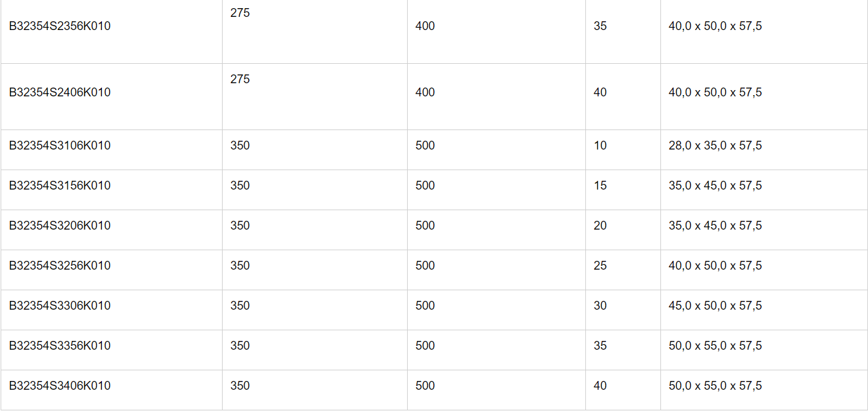Select the B32354S3356K010 cell
The width and height of the screenshot is (868, 411).
59,346
